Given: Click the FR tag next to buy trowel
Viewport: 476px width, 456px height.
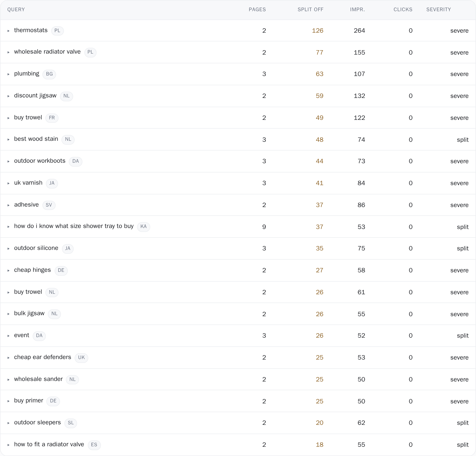Looking at the screenshot, I should (x=52, y=118).
